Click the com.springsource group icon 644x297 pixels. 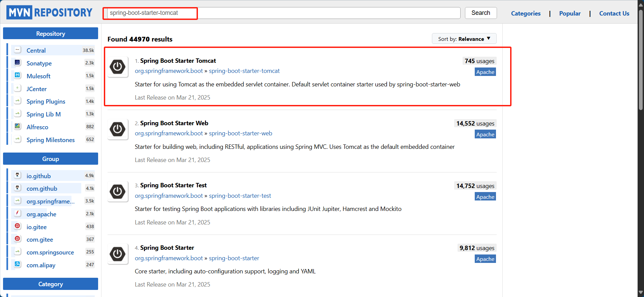click(x=18, y=252)
